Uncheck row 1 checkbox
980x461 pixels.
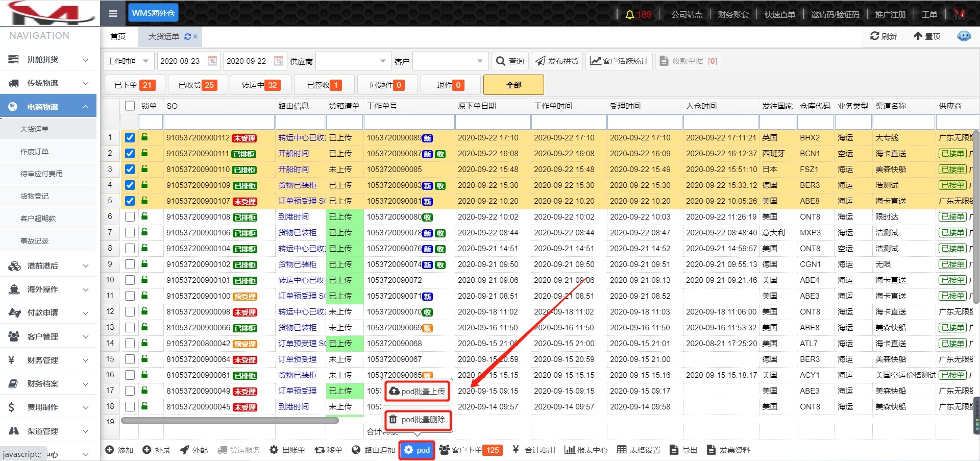(x=130, y=137)
